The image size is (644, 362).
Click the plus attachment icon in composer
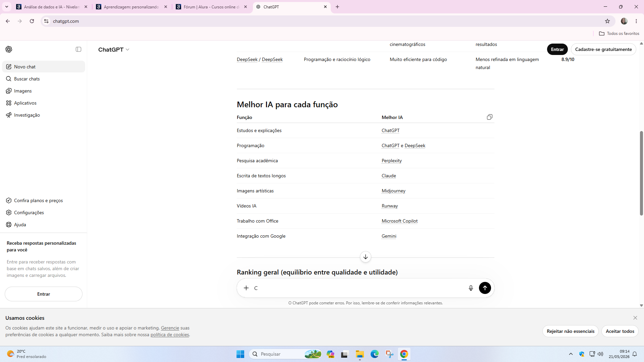pyautogui.click(x=246, y=288)
